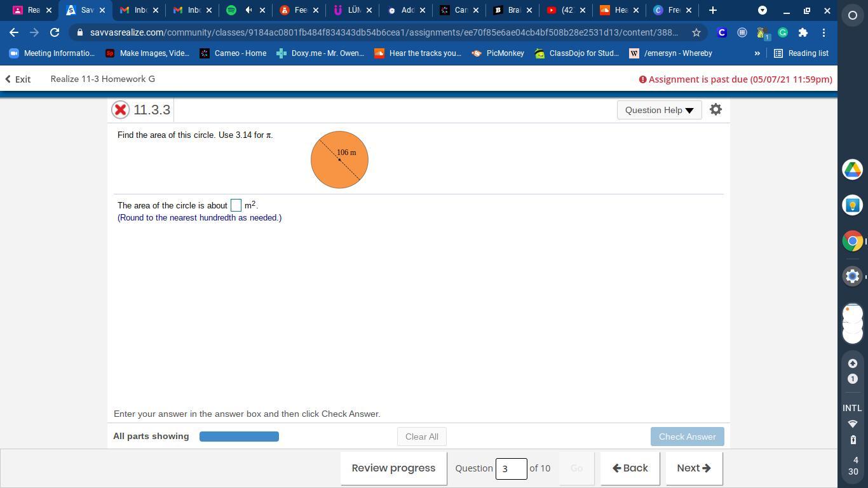Open the Make Images, Video bookmark
This screenshot has height=488, width=868.
[x=147, y=53]
